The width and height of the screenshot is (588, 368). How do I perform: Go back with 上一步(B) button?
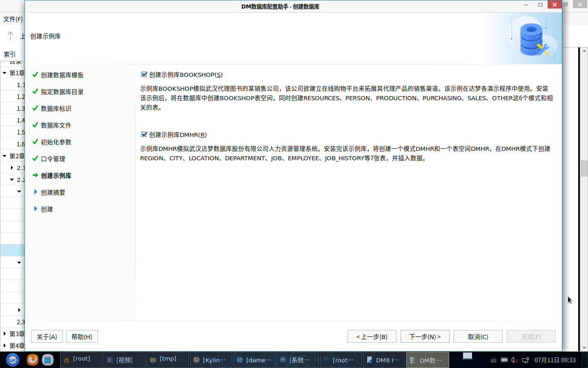click(x=372, y=337)
